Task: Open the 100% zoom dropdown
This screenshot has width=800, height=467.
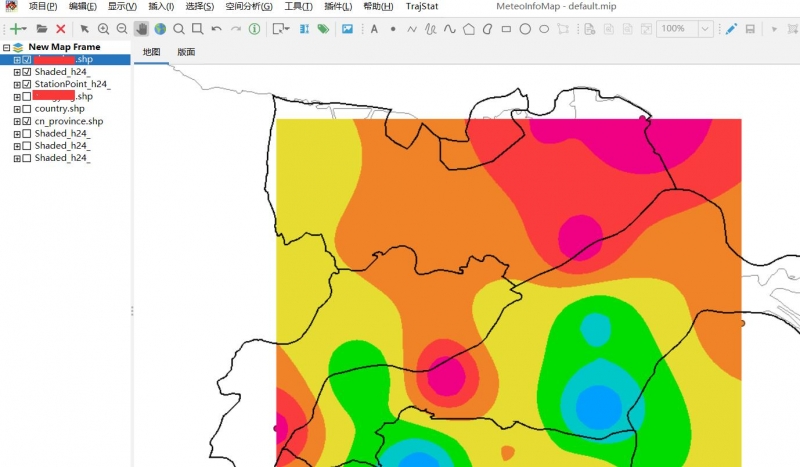Action: [706, 29]
